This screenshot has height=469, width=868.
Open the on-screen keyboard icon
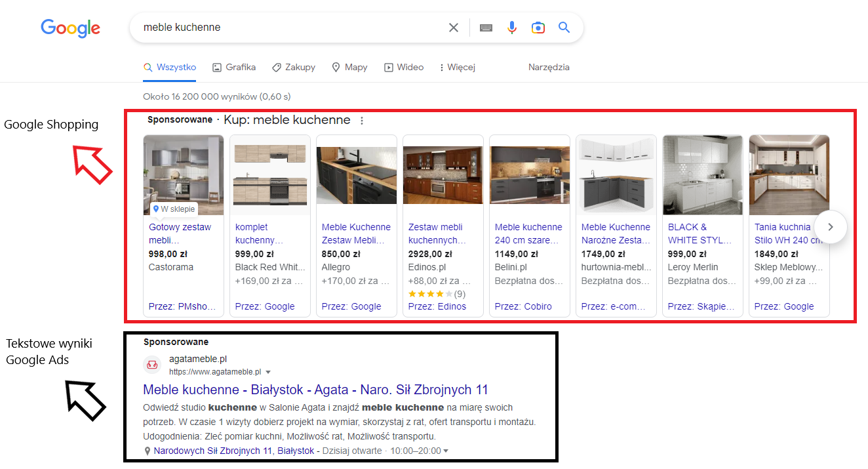click(486, 28)
